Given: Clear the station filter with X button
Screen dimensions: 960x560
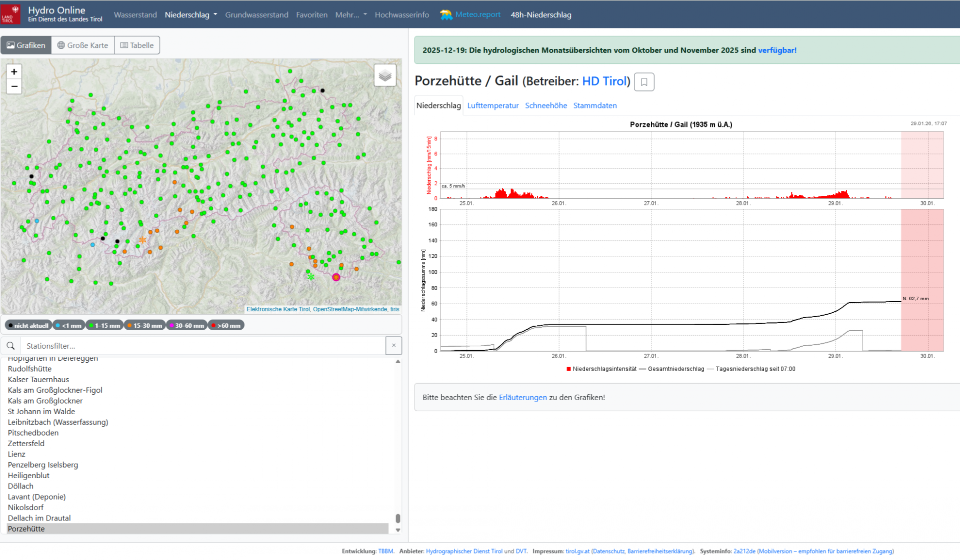Looking at the screenshot, I should [x=393, y=346].
